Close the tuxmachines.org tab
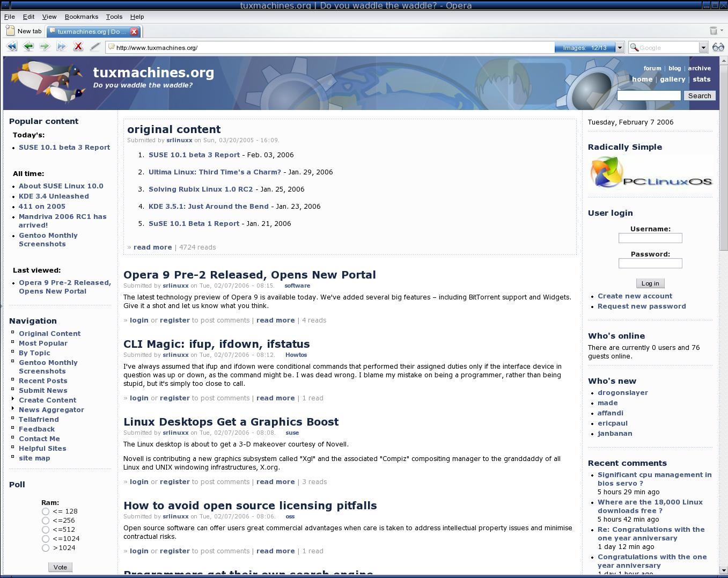This screenshot has width=728, height=578. [134, 32]
